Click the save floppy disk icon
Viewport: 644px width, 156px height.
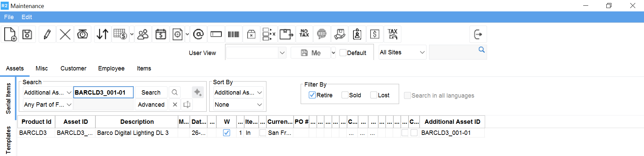27,34
